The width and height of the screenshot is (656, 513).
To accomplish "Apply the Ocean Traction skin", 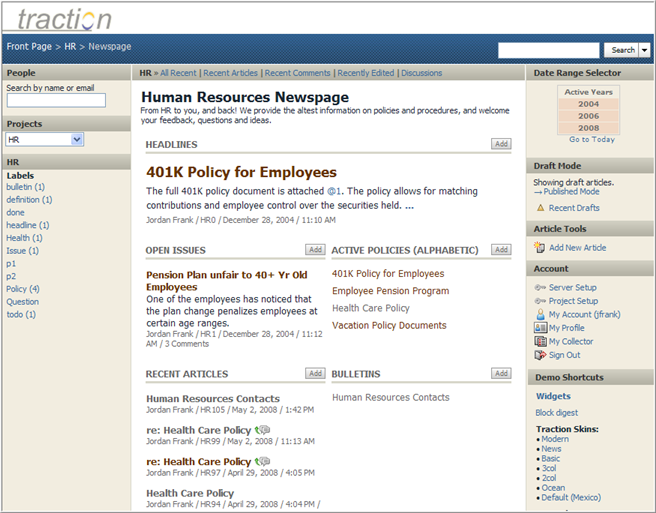I will (x=554, y=487).
